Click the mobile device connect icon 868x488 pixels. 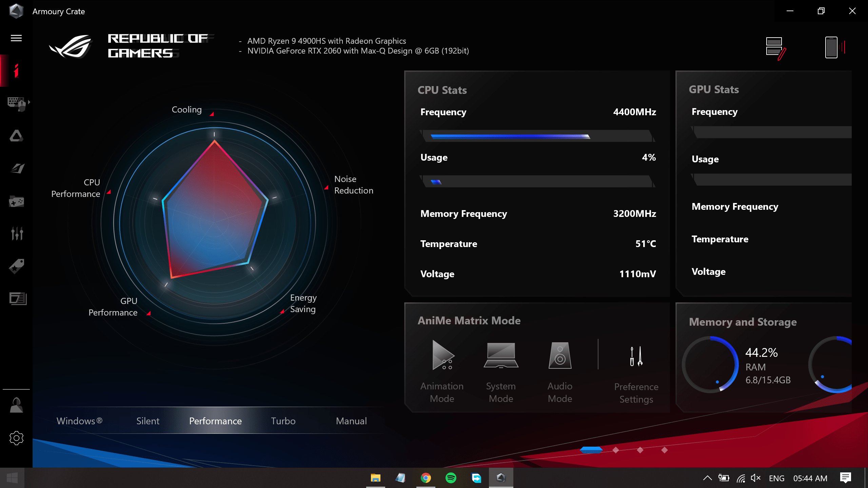(x=831, y=47)
